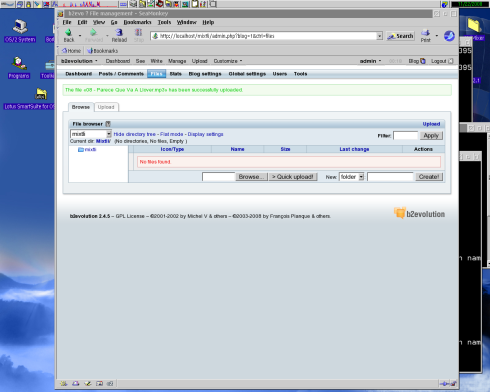This screenshot has width=490, height=392.
Task: Click the Quick upload! button
Action: point(293,177)
